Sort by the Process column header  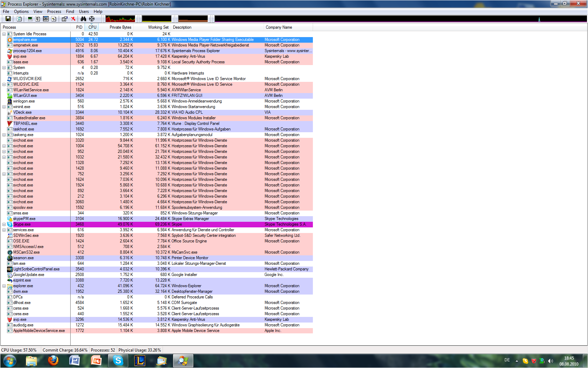pos(36,27)
